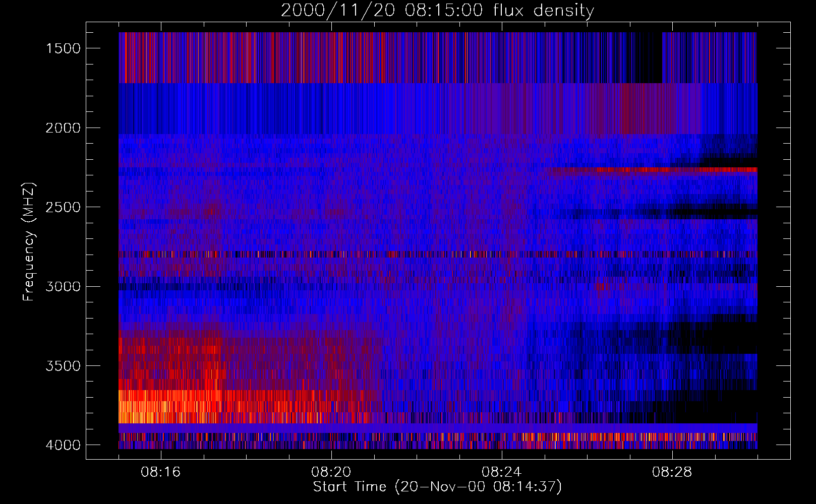The height and width of the screenshot is (504, 816).
Task: Select the 2500 frequency tick label
Action: 63,207
